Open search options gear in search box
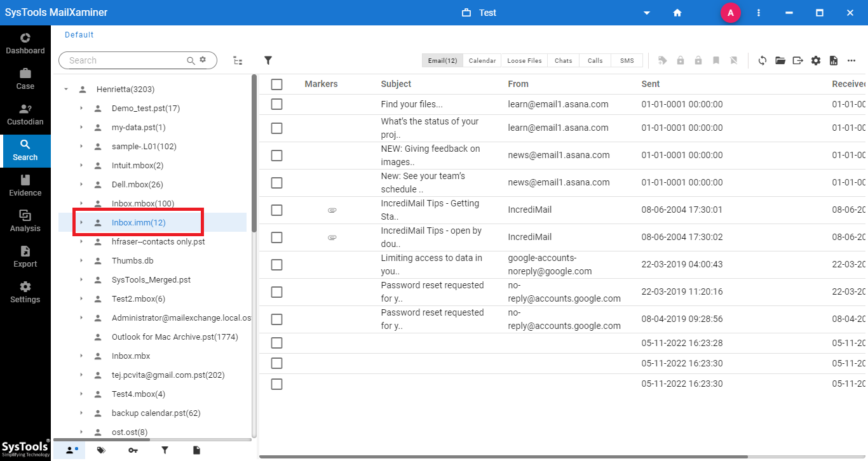 click(203, 60)
